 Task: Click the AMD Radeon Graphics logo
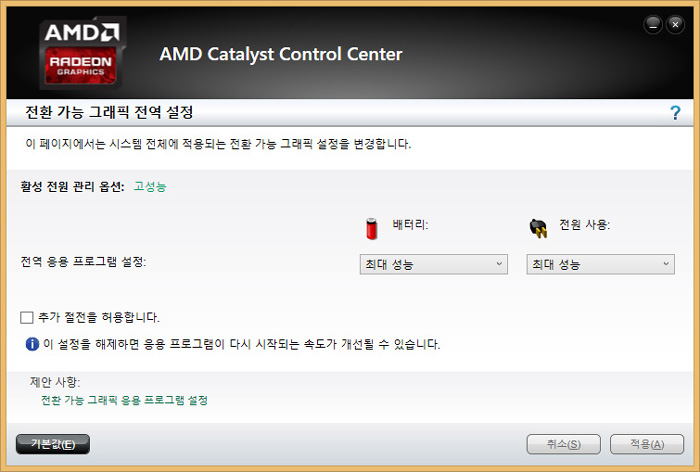84,53
